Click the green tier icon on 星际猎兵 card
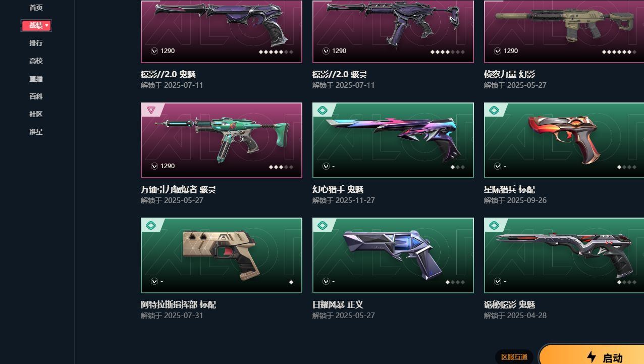Image resolution: width=644 pixels, height=364 pixels. tap(494, 110)
